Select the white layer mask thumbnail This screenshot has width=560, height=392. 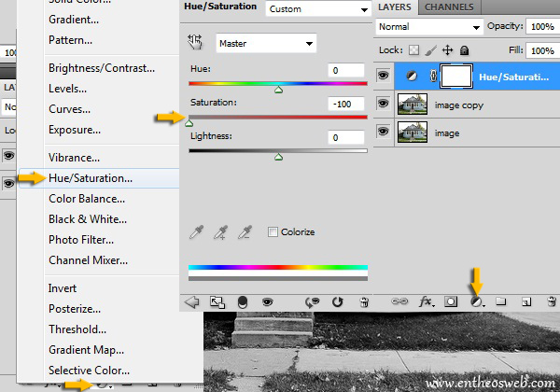tap(456, 76)
